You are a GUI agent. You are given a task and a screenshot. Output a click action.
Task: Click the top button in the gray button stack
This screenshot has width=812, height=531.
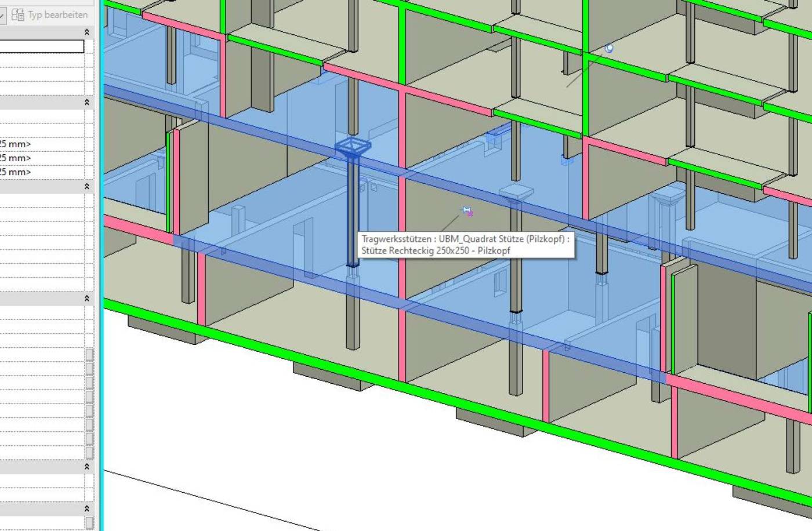(89, 355)
